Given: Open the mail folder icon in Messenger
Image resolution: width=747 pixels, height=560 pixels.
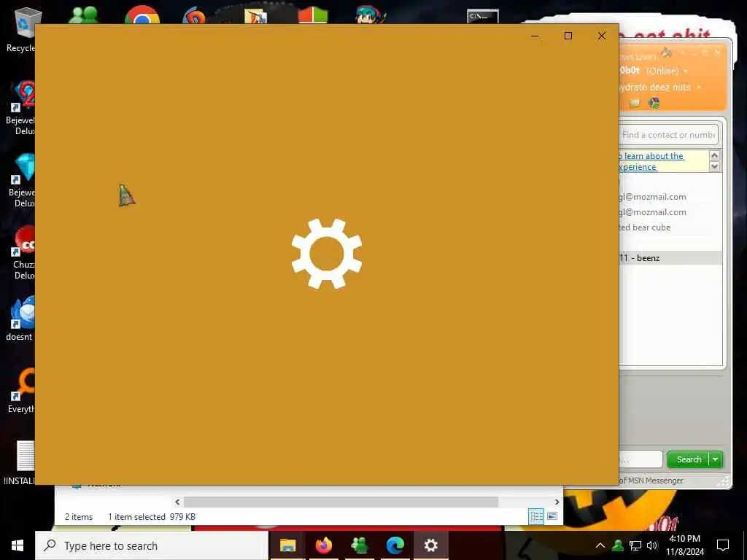Looking at the screenshot, I should click(634, 104).
